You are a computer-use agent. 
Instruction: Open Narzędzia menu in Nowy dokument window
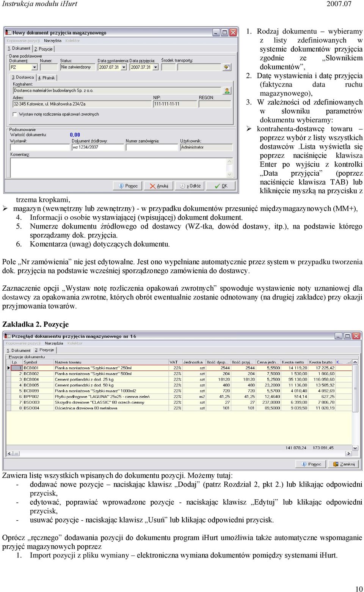coord(53,41)
